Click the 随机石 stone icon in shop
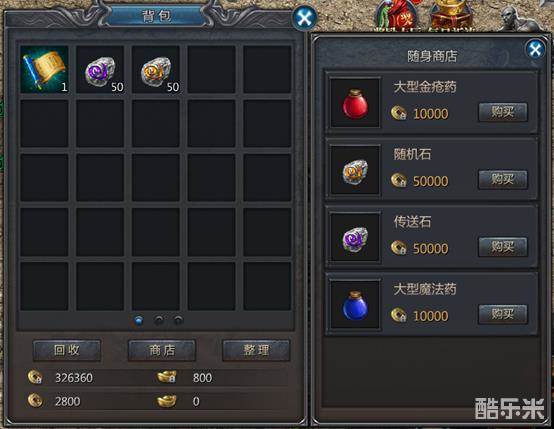The image size is (554, 429). 355,170
